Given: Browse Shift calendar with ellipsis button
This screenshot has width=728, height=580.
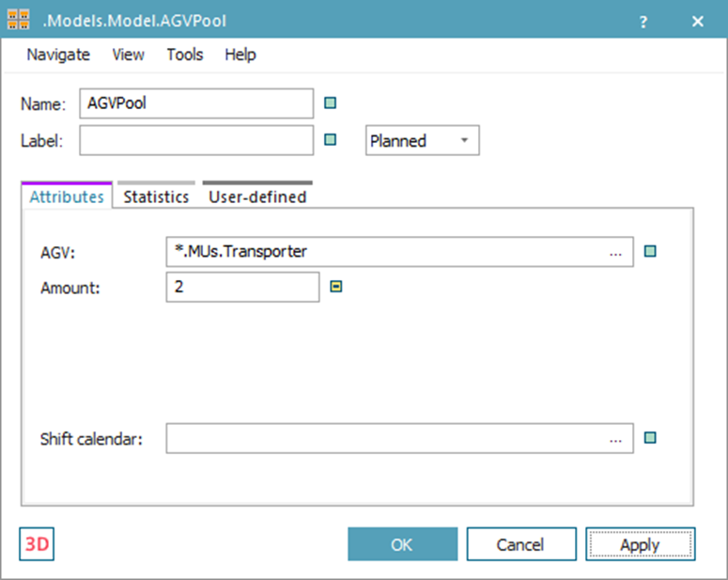Looking at the screenshot, I should pyautogui.click(x=615, y=438).
